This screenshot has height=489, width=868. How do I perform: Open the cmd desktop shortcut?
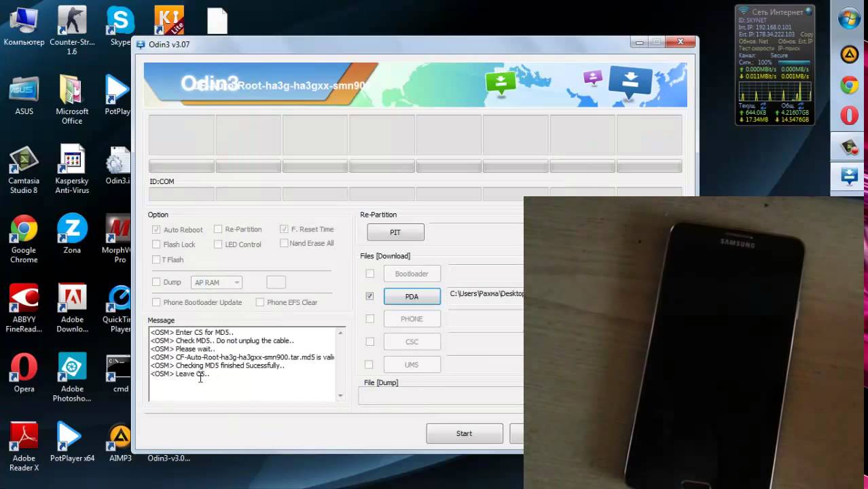(120, 373)
